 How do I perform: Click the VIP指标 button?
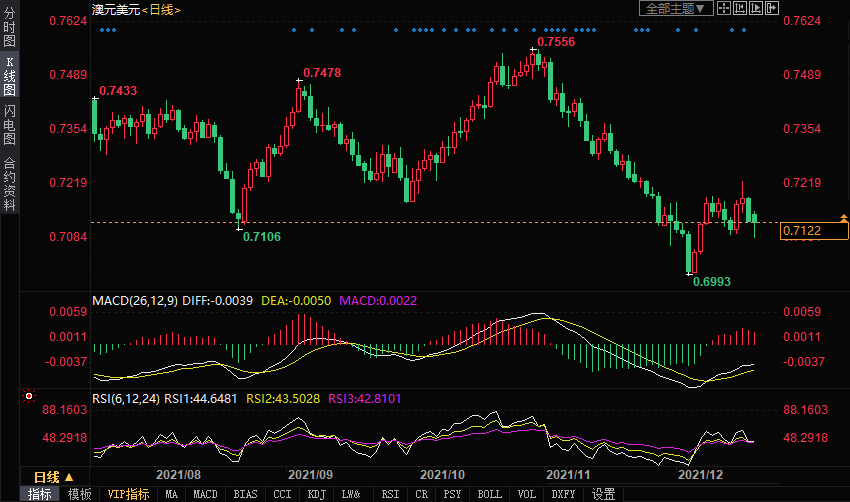pyautogui.click(x=128, y=494)
